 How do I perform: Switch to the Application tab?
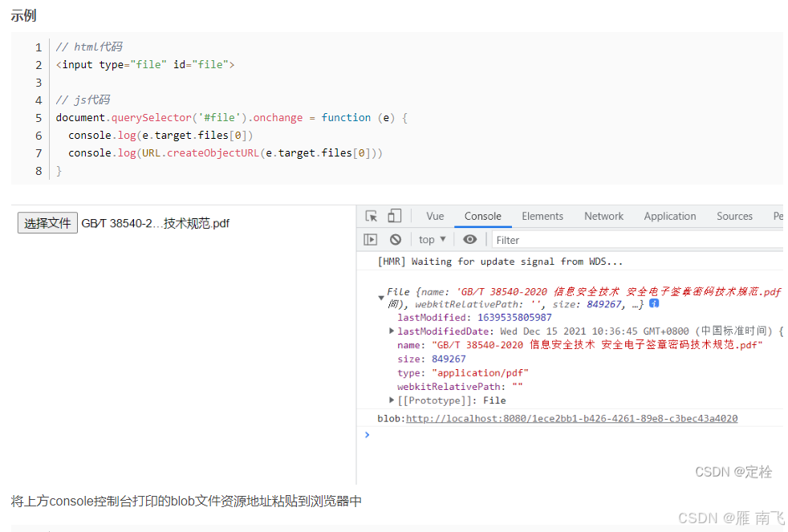click(670, 216)
